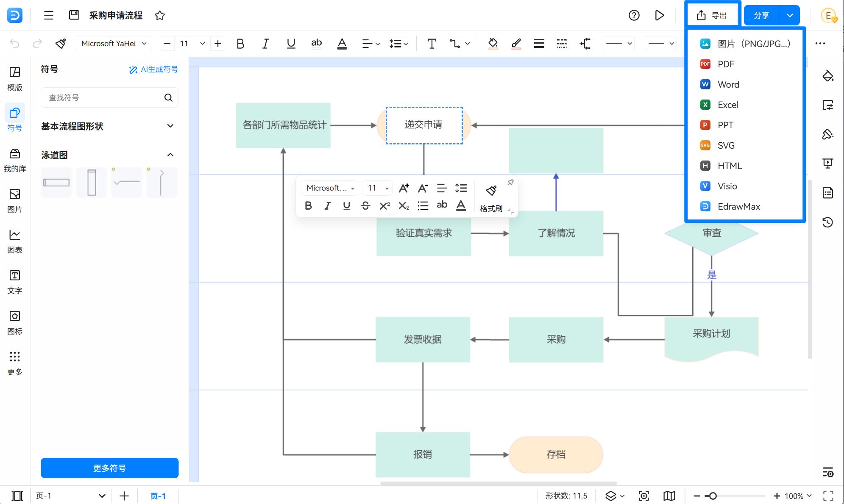844x504 pixels.
Task: Click the fill color bucket
Action: pyautogui.click(x=493, y=44)
